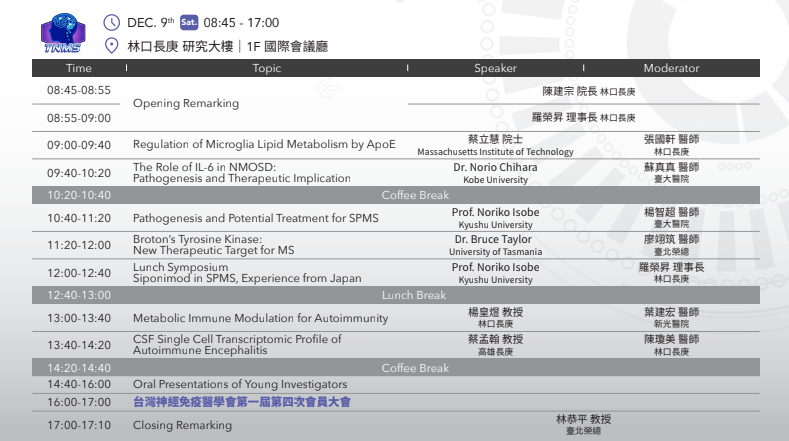789x441 pixels.
Task: Click the 14:20-14:40 Coffee Break row
Action: tap(396, 368)
